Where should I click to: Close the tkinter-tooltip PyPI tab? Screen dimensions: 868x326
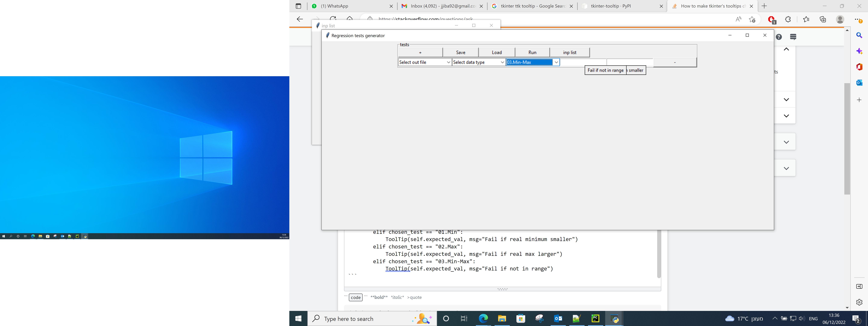[661, 6]
